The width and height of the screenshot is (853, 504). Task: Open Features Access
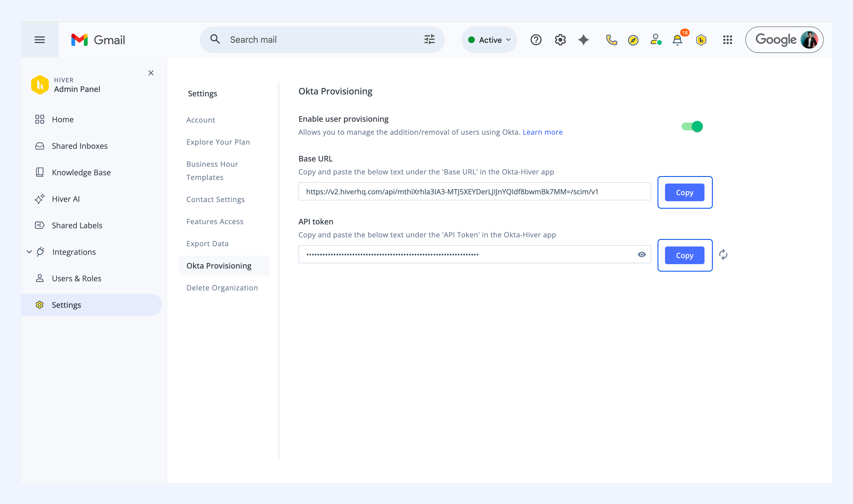click(x=215, y=221)
